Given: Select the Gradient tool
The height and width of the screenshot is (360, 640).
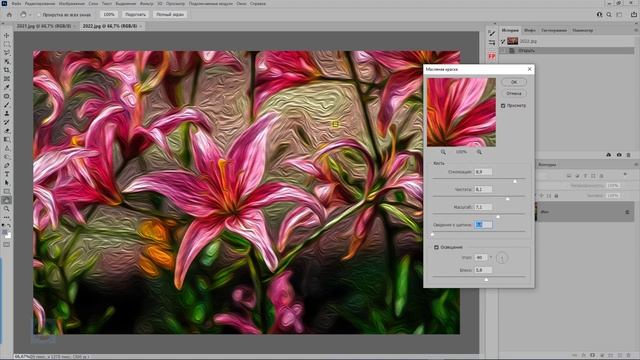Looking at the screenshot, I should tap(7, 140).
